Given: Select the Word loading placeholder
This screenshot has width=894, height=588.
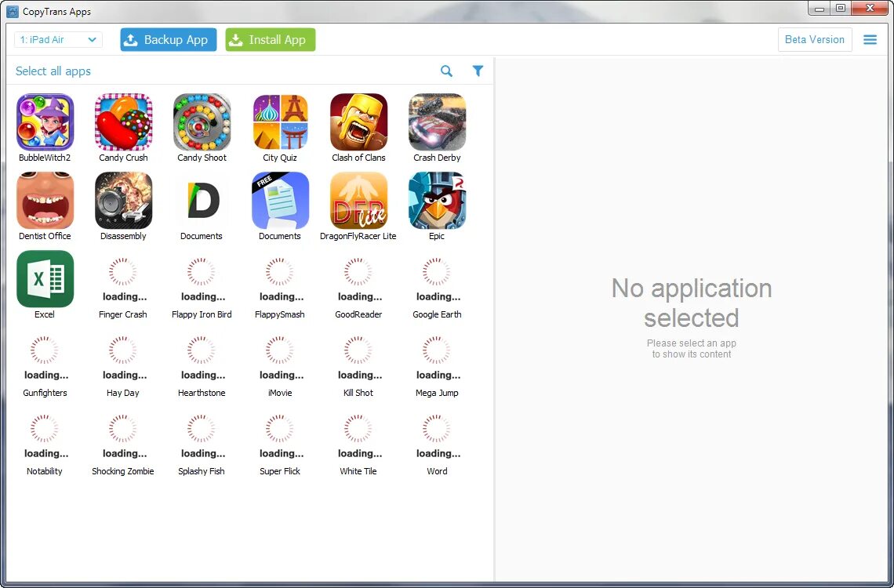Looking at the screenshot, I should tap(438, 436).
